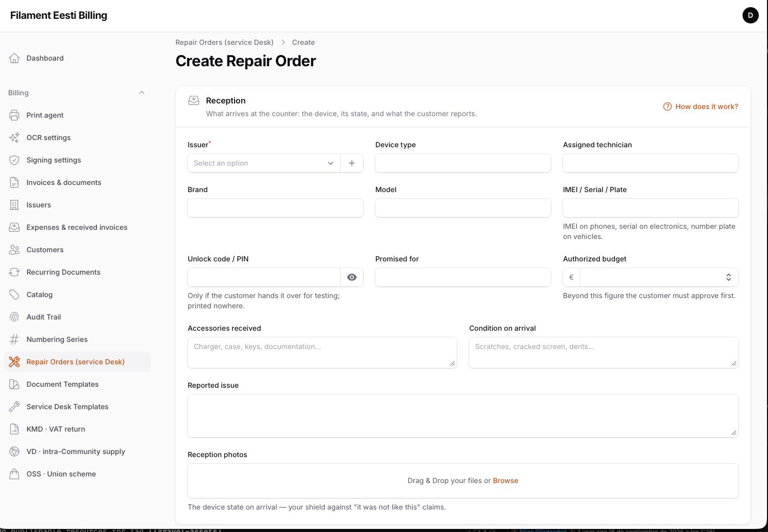The image size is (768, 532).
Task: Click the Authorized budget stepper arrows
Action: [729, 277]
